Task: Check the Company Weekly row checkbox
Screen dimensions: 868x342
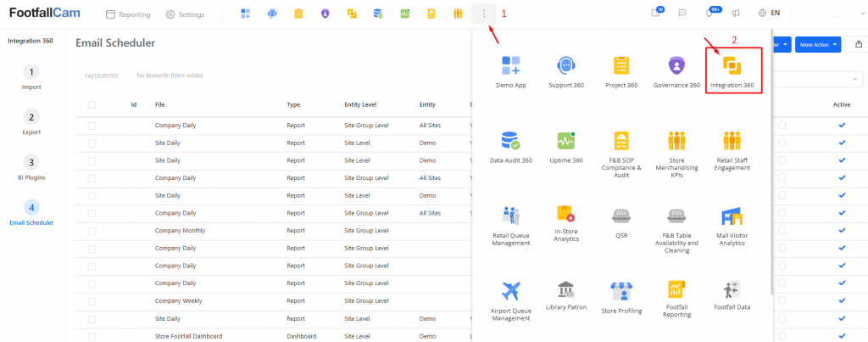Action: click(x=92, y=301)
